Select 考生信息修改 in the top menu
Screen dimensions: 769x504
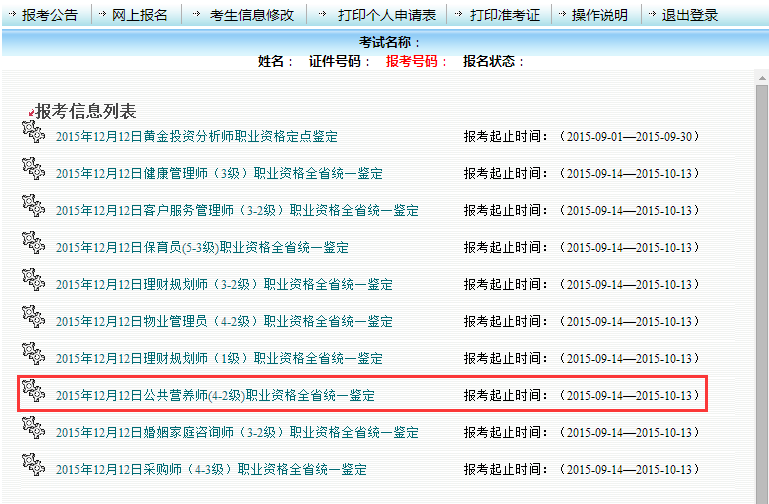[244, 15]
